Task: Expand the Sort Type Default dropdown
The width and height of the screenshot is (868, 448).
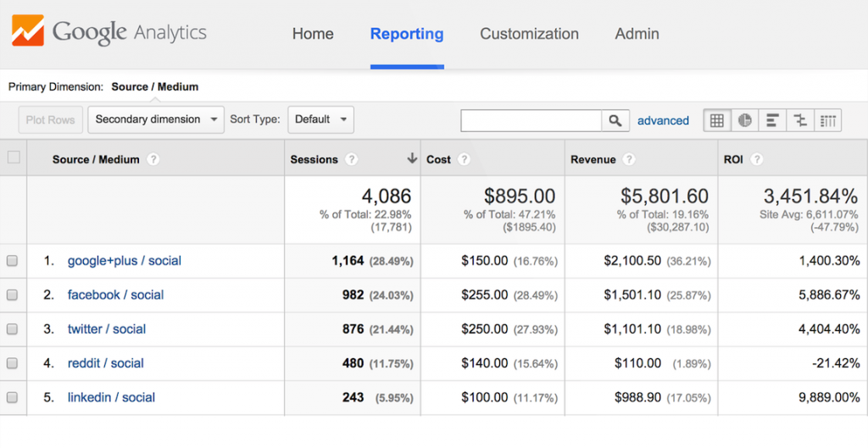Action: pyautogui.click(x=320, y=119)
